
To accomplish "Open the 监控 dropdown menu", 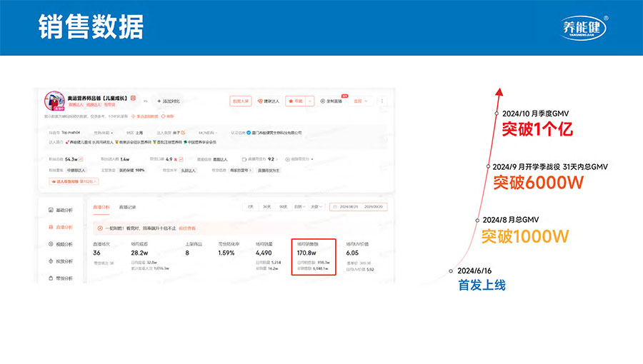I will pyautogui.click(x=361, y=101).
